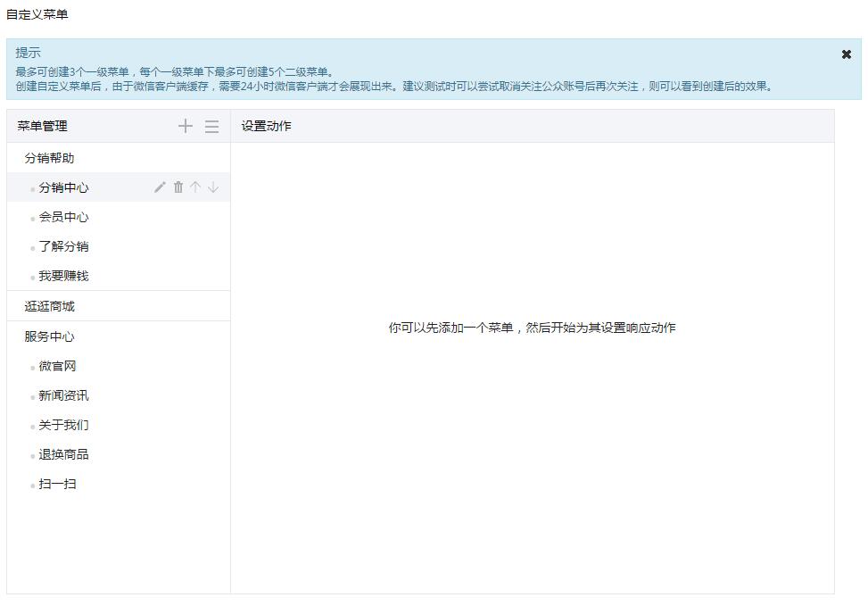Image resolution: width=868 pixels, height=606 pixels.
Task: Select the 扫一扫 submenu item
Action: [x=57, y=484]
